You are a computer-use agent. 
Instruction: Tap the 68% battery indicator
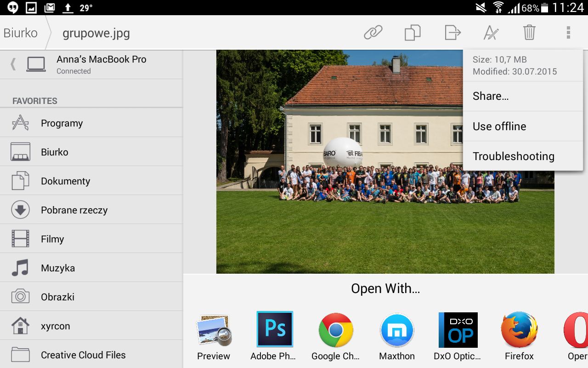click(x=535, y=8)
